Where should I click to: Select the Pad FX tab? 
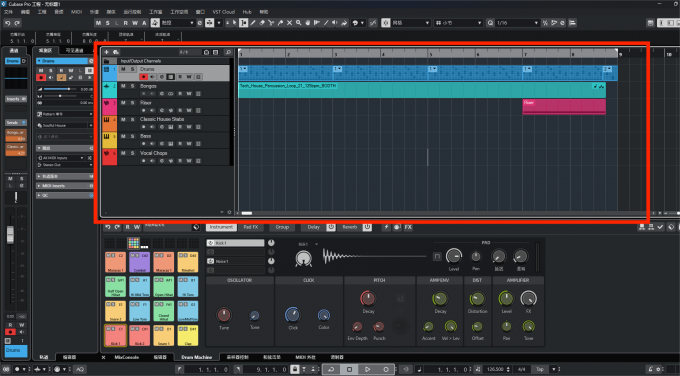pos(251,227)
